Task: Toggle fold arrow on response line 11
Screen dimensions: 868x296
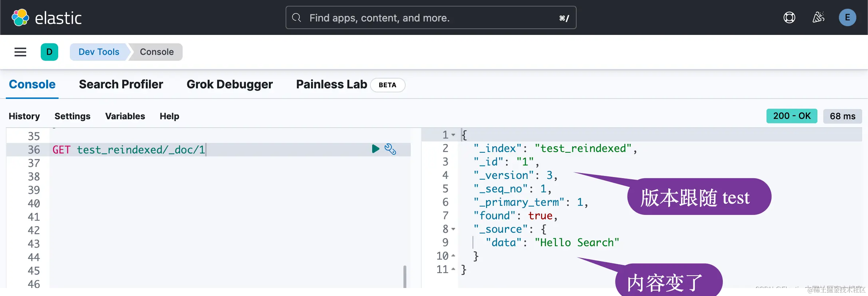Action: click(x=453, y=269)
